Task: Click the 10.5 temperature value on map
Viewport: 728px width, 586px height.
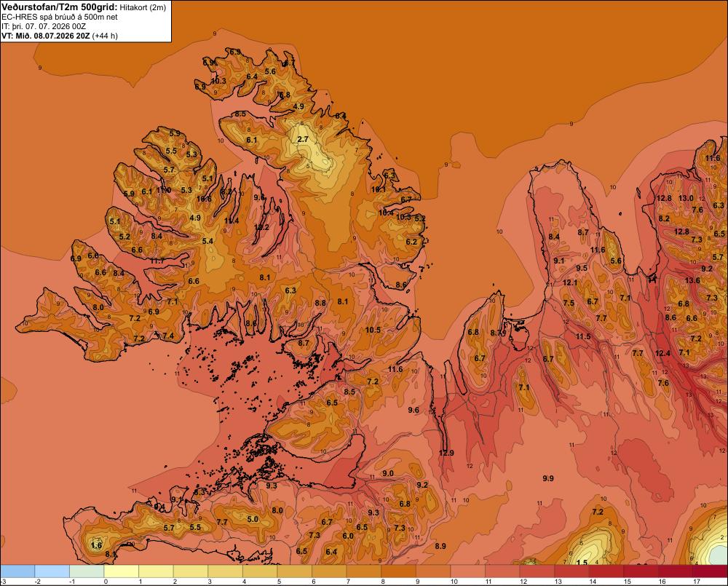Action: tap(373, 330)
